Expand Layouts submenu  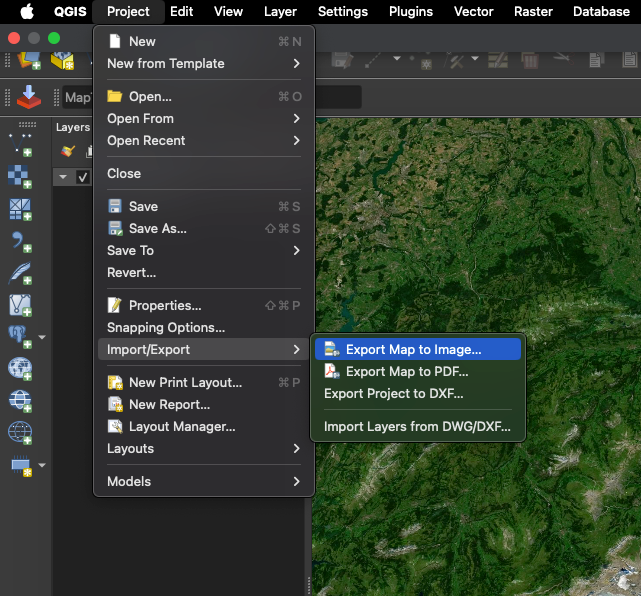coord(204,448)
